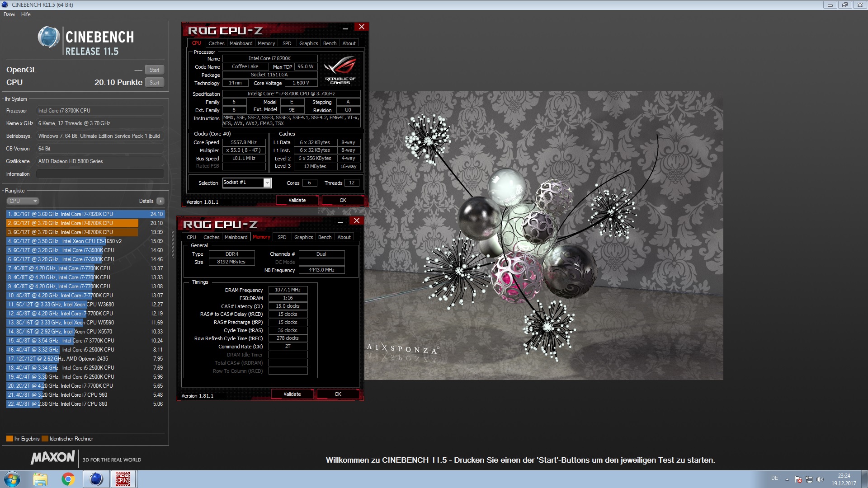Select ranking row 22 Core i7 CPU 860
The width and height of the screenshot is (868, 488).
click(x=85, y=404)
